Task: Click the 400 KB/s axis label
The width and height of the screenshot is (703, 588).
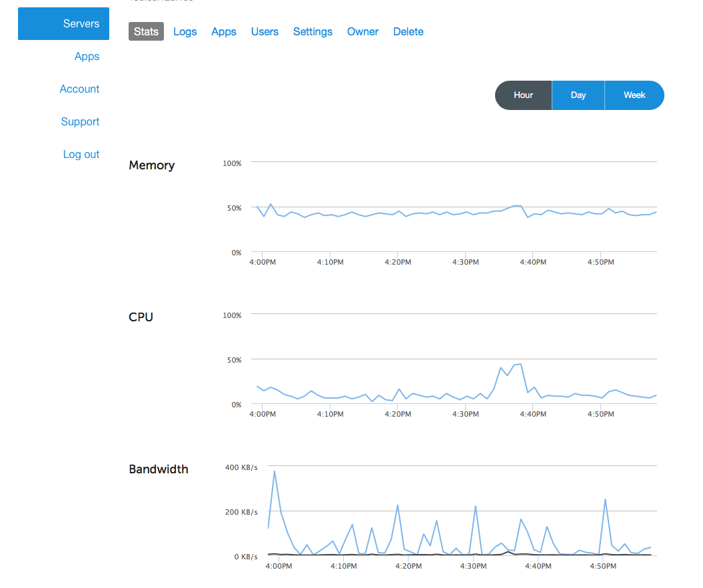Action: 241,467
